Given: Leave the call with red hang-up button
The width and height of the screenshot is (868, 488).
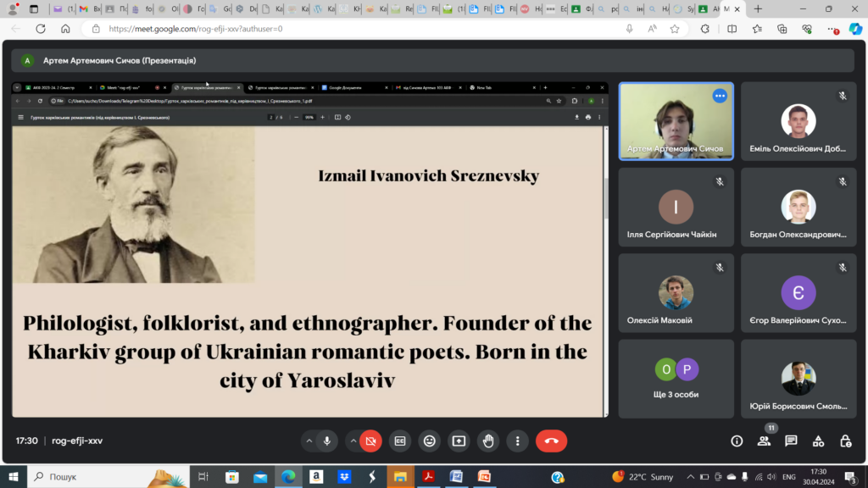Looking at the screenshot, I should coord(552,441).
